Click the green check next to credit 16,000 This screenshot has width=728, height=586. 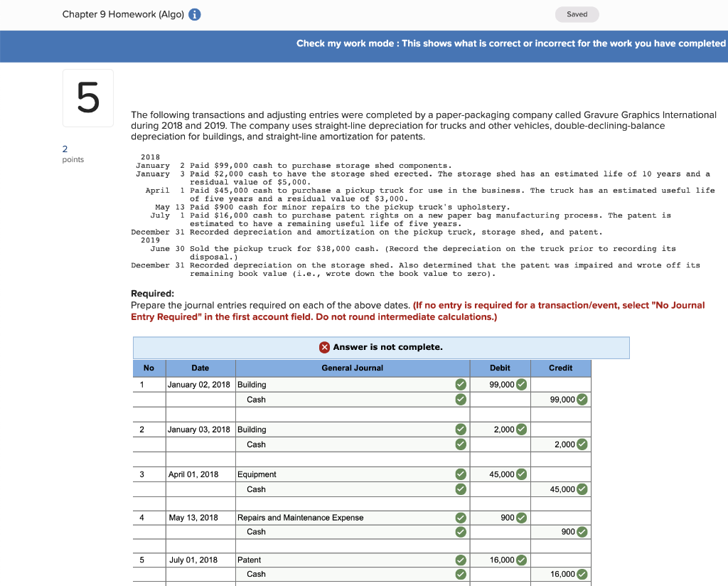click(582, 575)
